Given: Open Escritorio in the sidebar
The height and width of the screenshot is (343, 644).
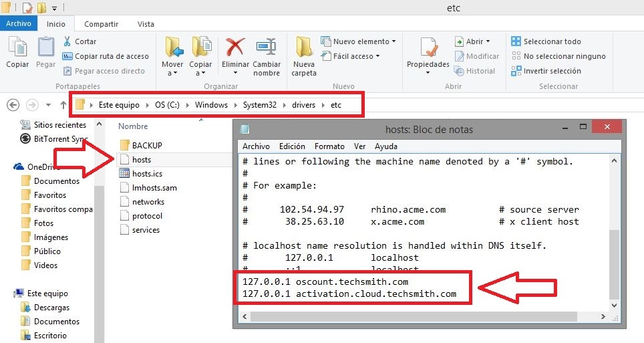Looking at the screenshot, I should (x=44, y=335).
